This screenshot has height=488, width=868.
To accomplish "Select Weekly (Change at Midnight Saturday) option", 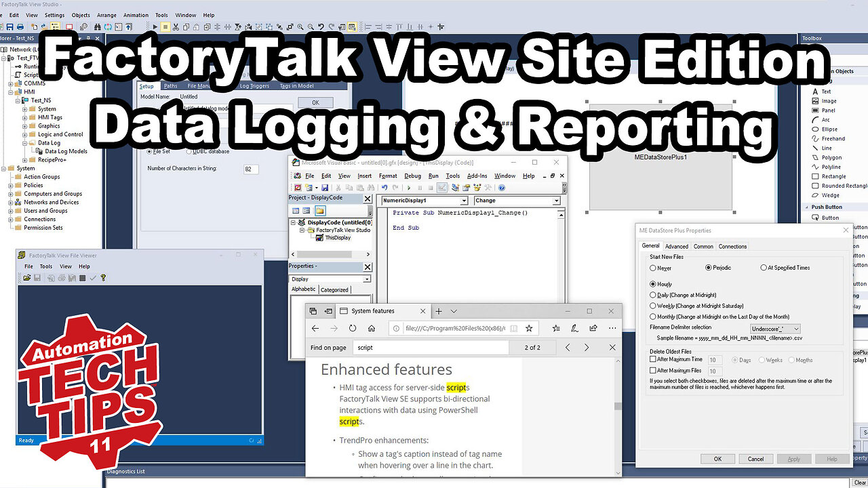I will [x=653, y=306].
